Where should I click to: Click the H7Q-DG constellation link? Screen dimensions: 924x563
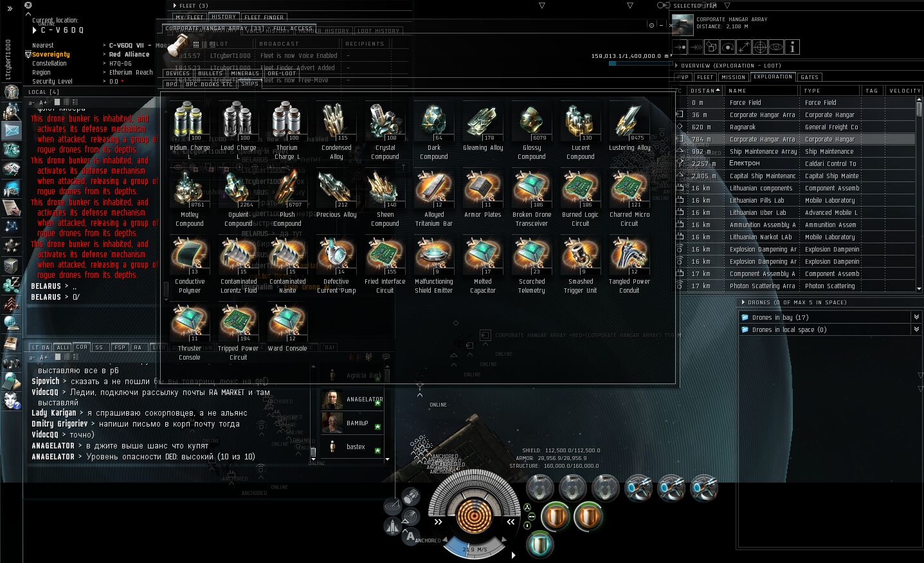pyautogui.click(x=120, y=64)
